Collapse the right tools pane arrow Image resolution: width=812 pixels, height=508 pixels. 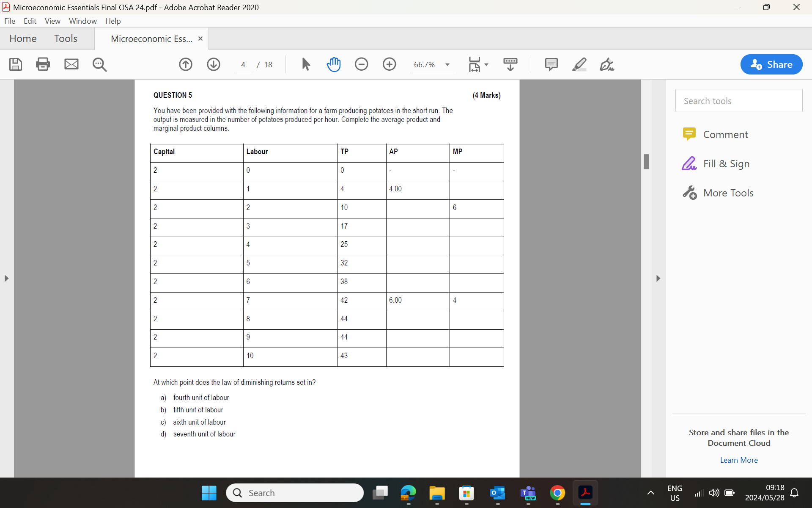pyautogui.click(x=658, y=278)
